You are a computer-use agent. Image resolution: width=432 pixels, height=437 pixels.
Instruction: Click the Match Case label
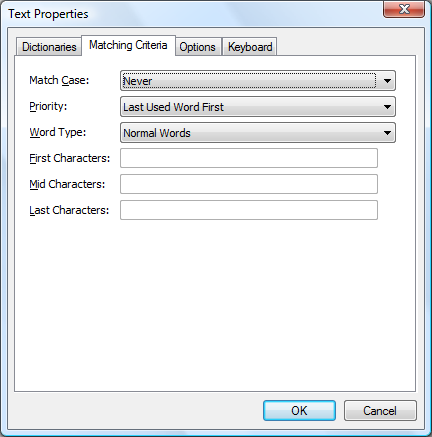tap(59, 80)
